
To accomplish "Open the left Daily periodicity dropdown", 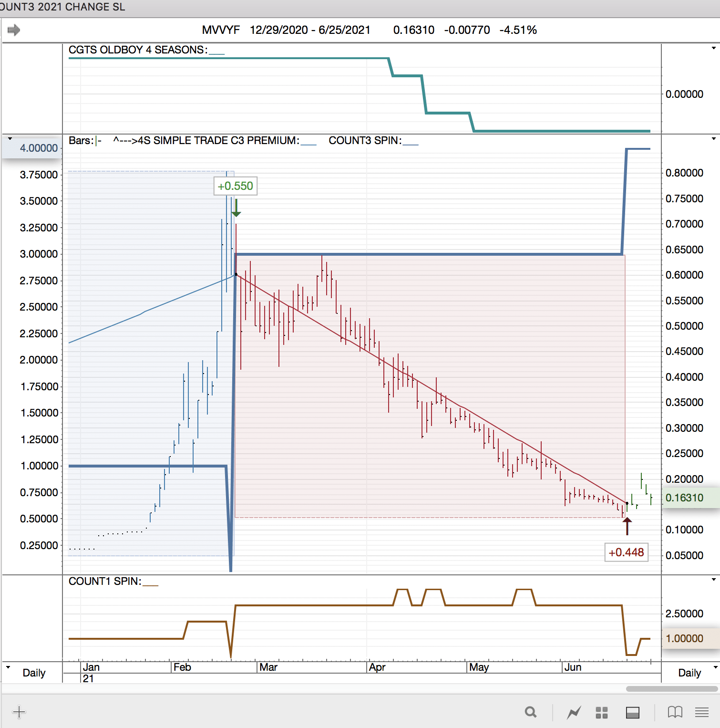I will coord(9,667).
